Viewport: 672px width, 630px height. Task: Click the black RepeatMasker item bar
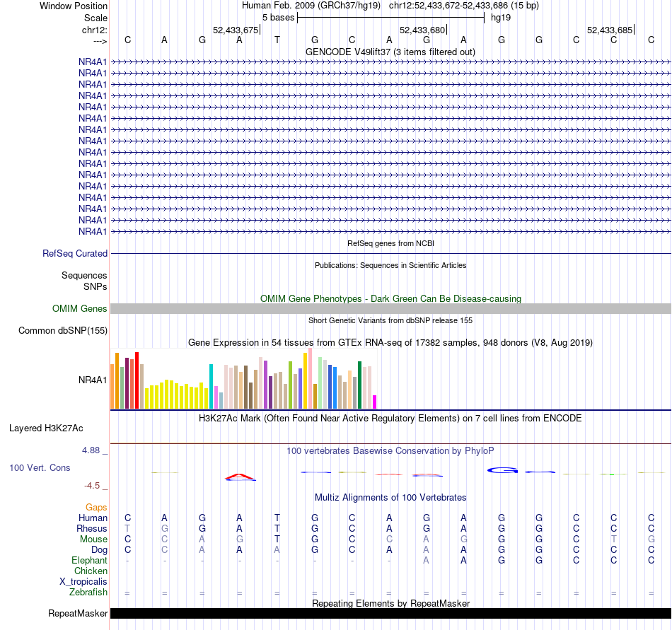pyautogui.click(x=391, y=613)
